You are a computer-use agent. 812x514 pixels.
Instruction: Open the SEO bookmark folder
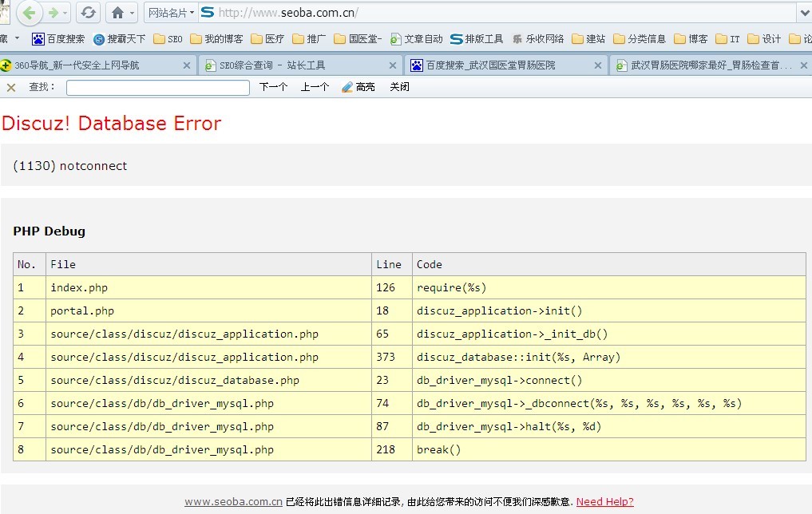(x=168, y=39)
